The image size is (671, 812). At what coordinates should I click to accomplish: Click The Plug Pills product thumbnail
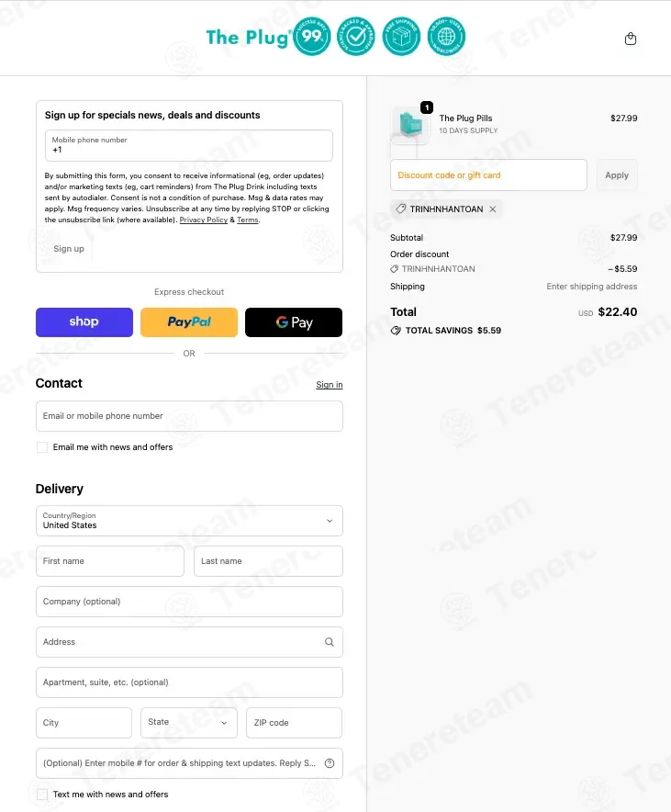[x=411, y=125]
